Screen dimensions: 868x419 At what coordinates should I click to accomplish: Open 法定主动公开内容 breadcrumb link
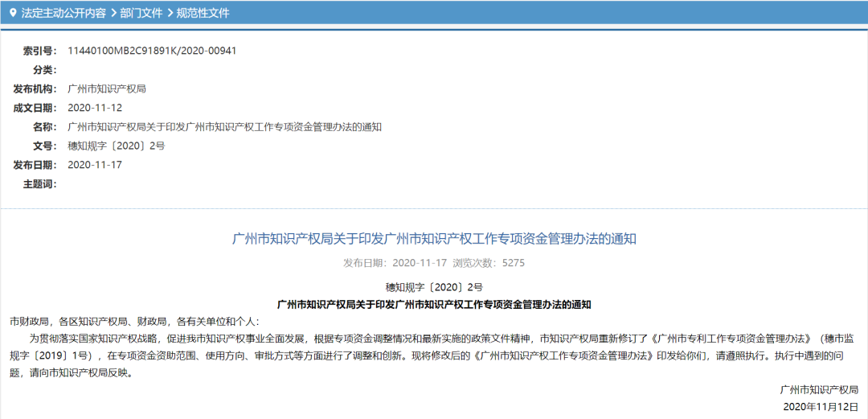[x=63, y=14]
